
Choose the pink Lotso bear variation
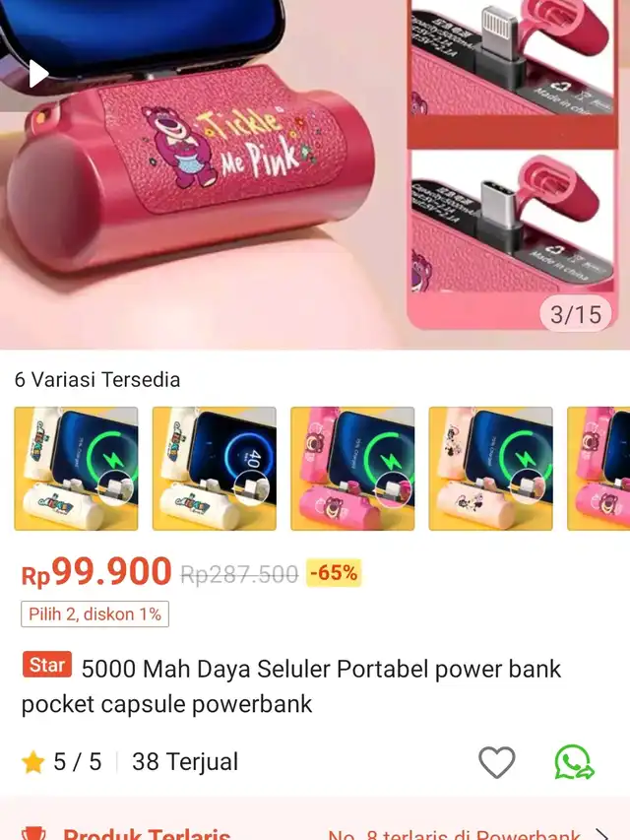pos(352,469)
